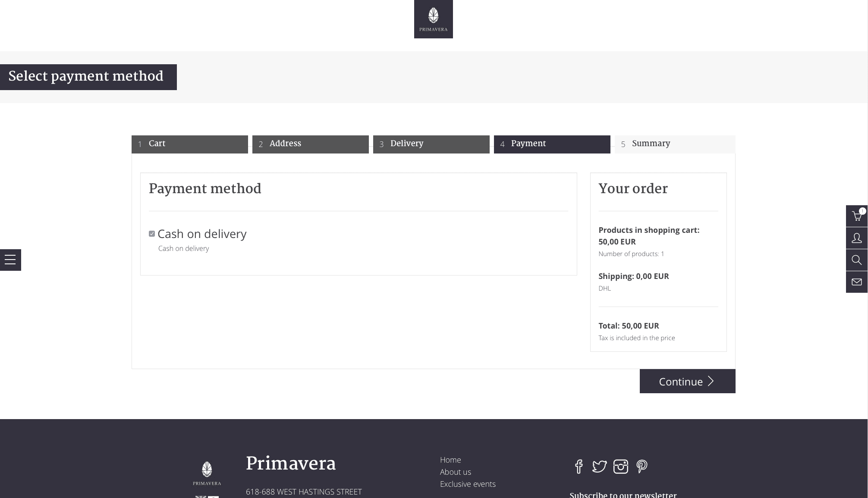Screen dimensions: 868x498
Task: Toggle the Cash on delivery checkbox
Action: [152, 234]
